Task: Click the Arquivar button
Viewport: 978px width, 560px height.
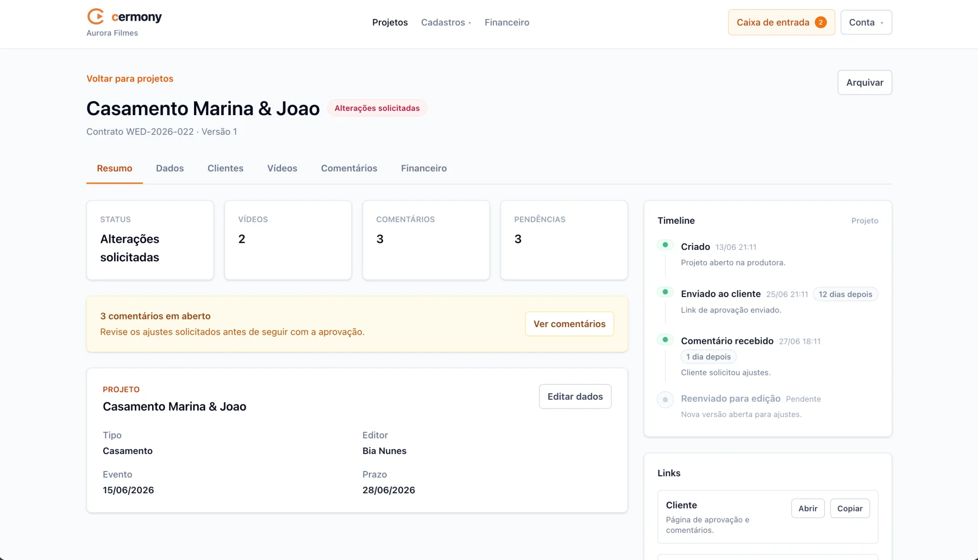Action: (864, 83)
